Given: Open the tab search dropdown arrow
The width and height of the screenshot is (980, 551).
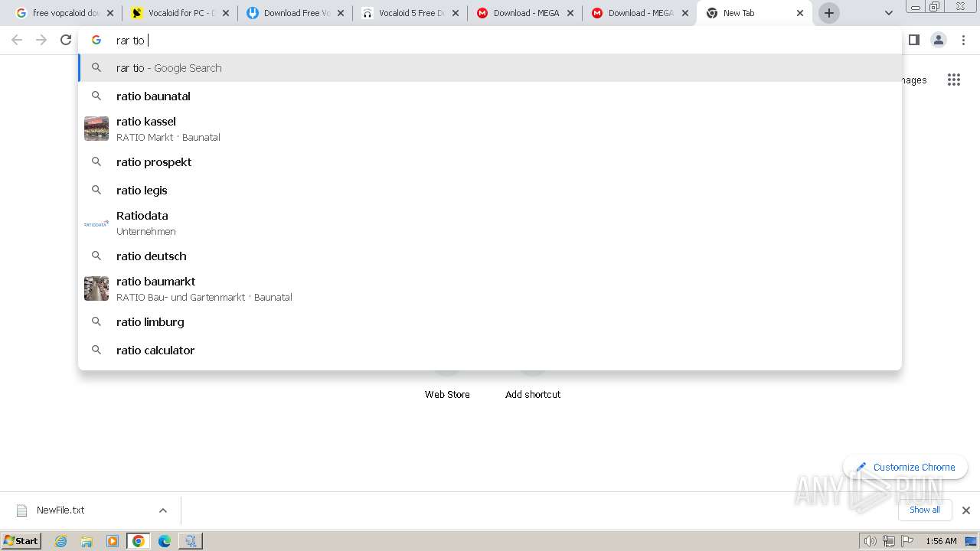Looking at the screenshot, I should pos(888,13).
